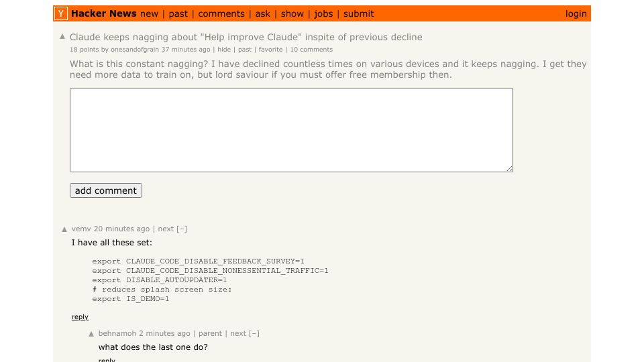The width and height of the screenshot is (644, 362).
Task: Click the DISABLE_AUTOUPDATER=1 code line
Action: point(160,280)
